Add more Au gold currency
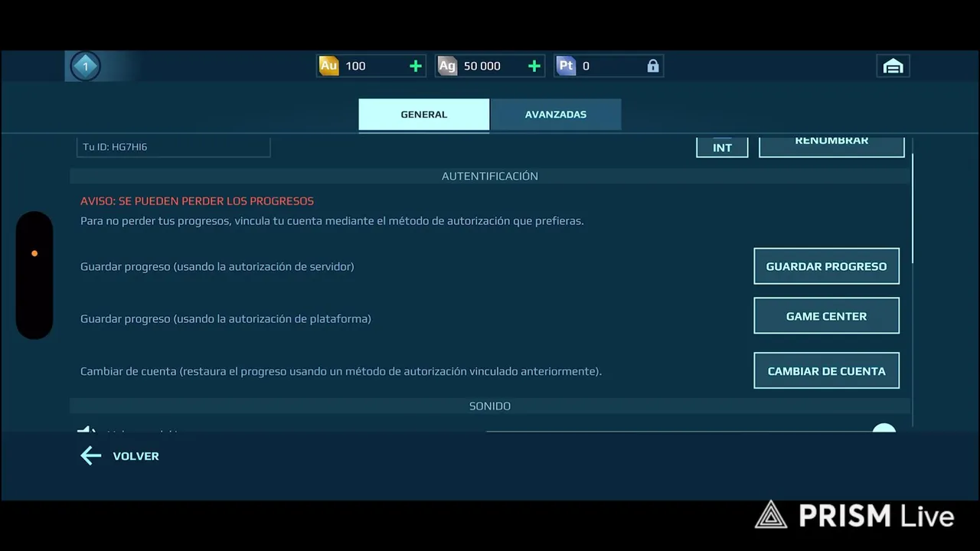 click(416, 66)
